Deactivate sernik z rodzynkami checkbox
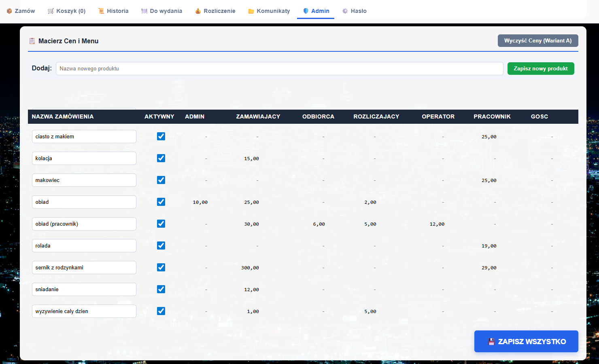 click(x=161, y=267)
